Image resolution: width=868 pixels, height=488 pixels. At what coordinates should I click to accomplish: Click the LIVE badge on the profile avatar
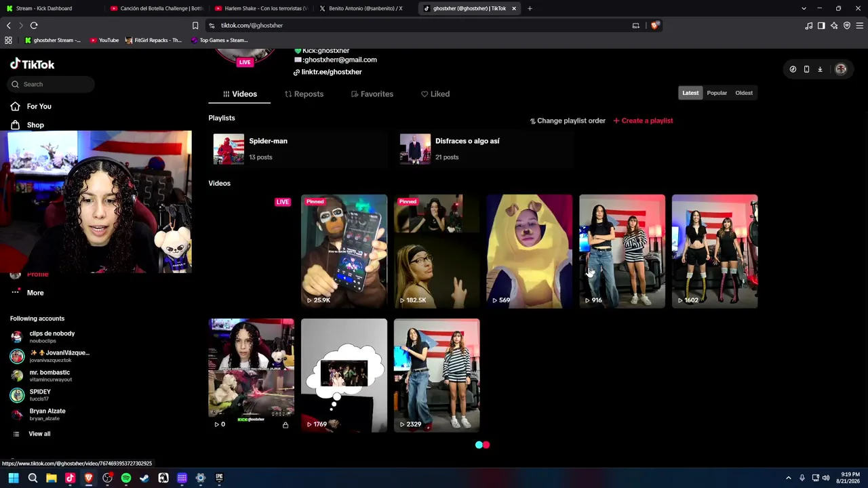coord(245,62)
